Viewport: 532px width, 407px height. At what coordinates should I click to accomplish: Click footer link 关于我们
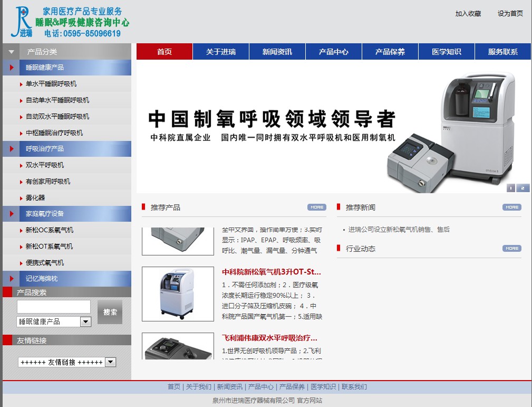click(x=198, y=386)
